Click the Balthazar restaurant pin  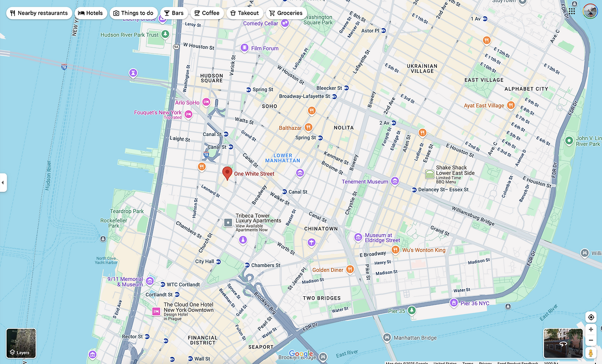click(x=309, y=127)
